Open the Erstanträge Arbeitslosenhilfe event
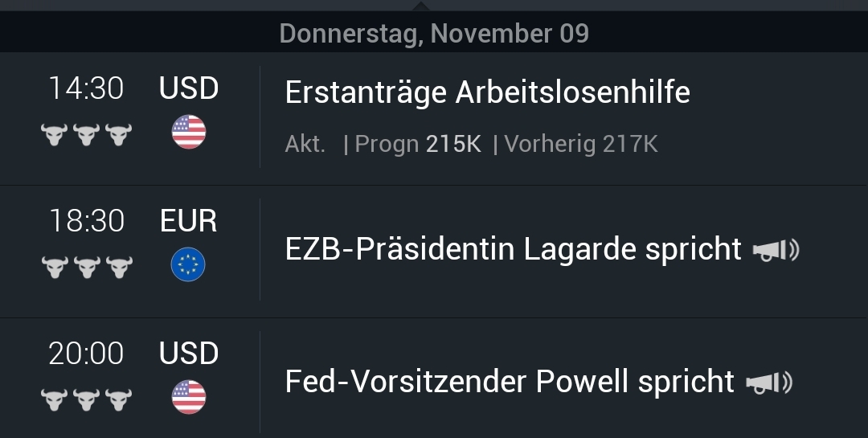 [487, 93]
